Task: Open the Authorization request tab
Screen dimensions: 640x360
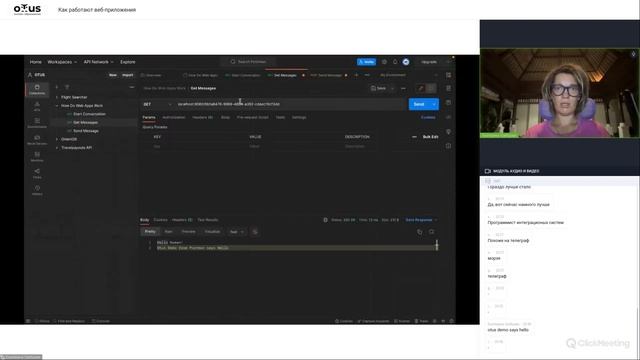Action: pos(174,118)
